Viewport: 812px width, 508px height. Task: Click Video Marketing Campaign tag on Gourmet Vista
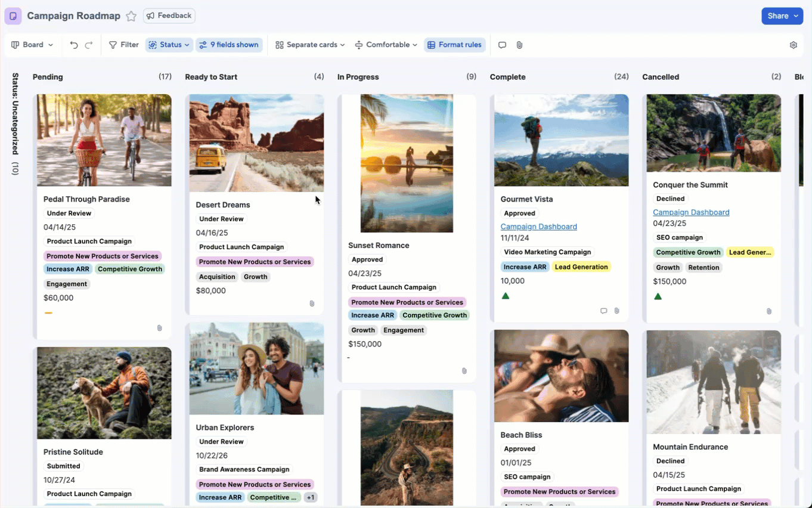click(547, 252)
